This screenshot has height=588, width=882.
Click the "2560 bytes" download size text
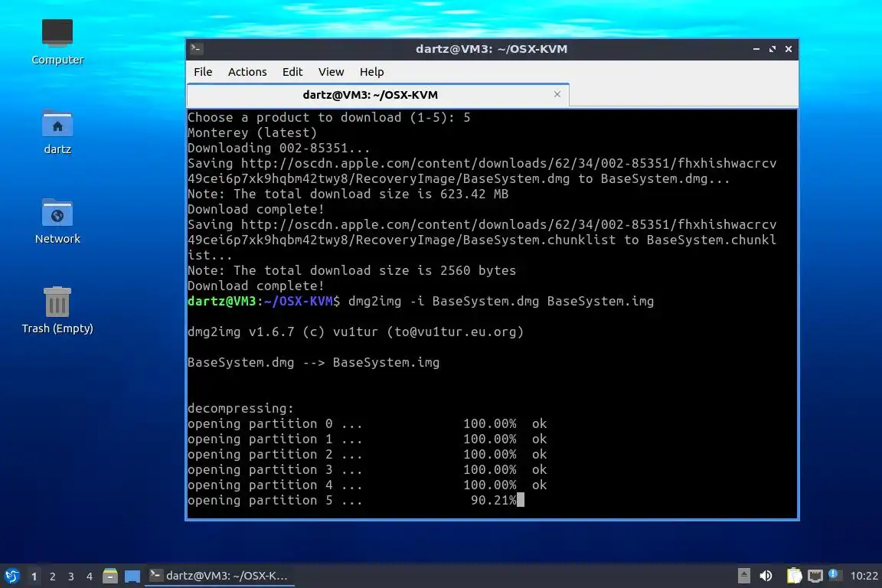click(478, 271)
